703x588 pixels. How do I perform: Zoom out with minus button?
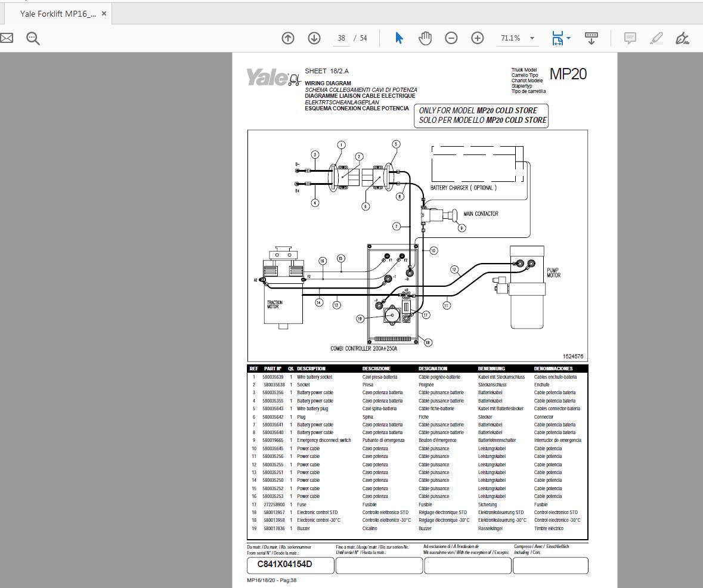pos(451,38)
